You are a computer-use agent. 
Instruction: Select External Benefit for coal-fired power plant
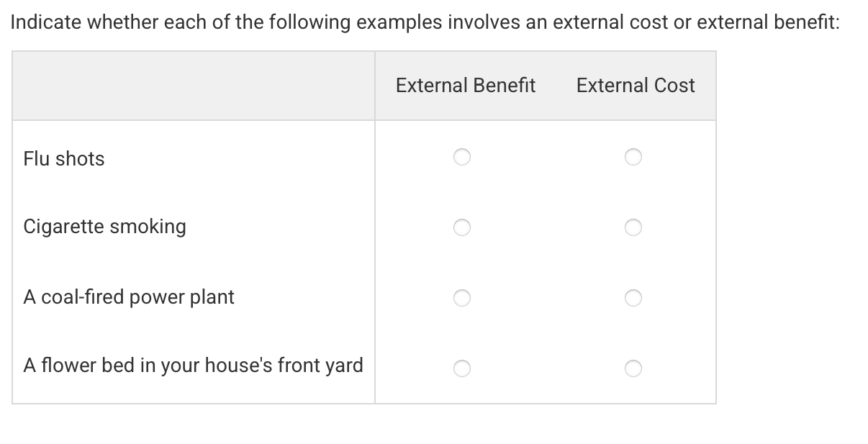click(462, 297)
